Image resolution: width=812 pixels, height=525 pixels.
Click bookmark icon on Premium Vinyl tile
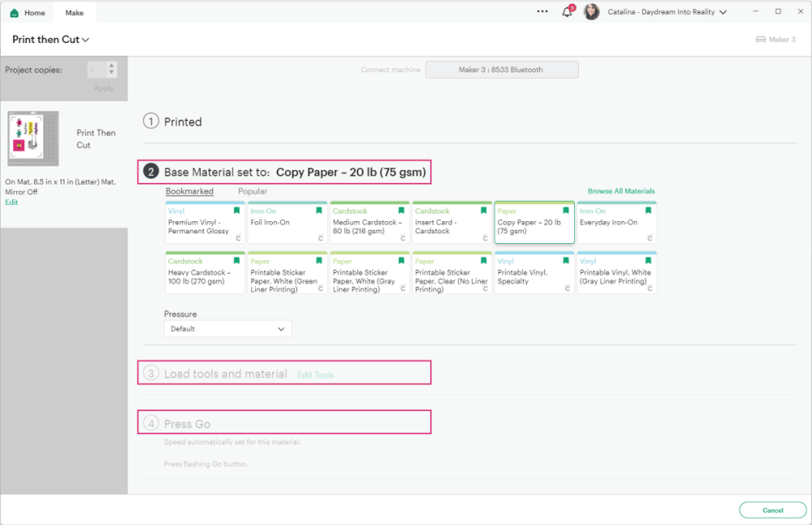236,210
